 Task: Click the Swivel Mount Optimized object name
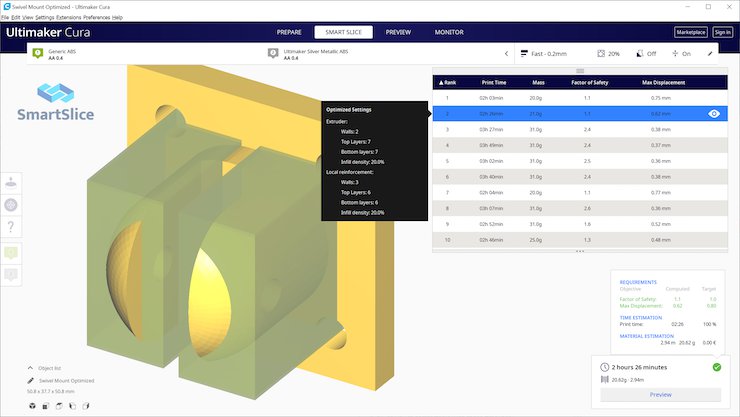67,381
